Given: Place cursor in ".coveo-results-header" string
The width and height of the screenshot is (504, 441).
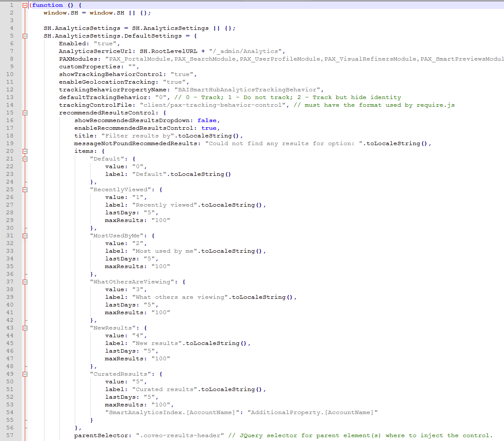Looking at the screenshot, I should pos(180,435).
